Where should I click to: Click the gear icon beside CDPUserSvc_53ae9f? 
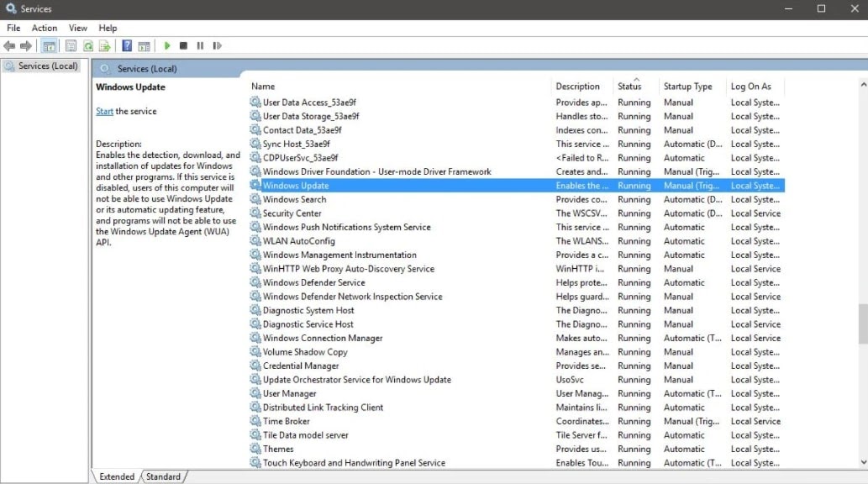(255, 157)
